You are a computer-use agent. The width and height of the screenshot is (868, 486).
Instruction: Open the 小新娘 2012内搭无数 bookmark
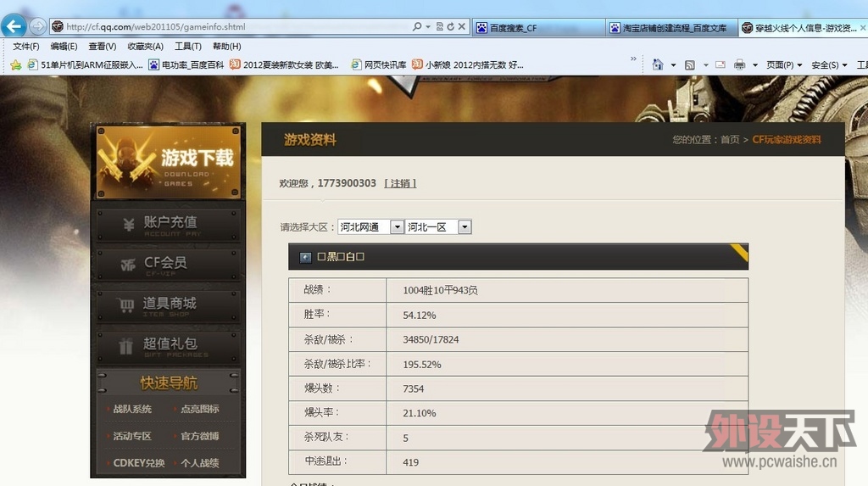[x=468, y=64]
